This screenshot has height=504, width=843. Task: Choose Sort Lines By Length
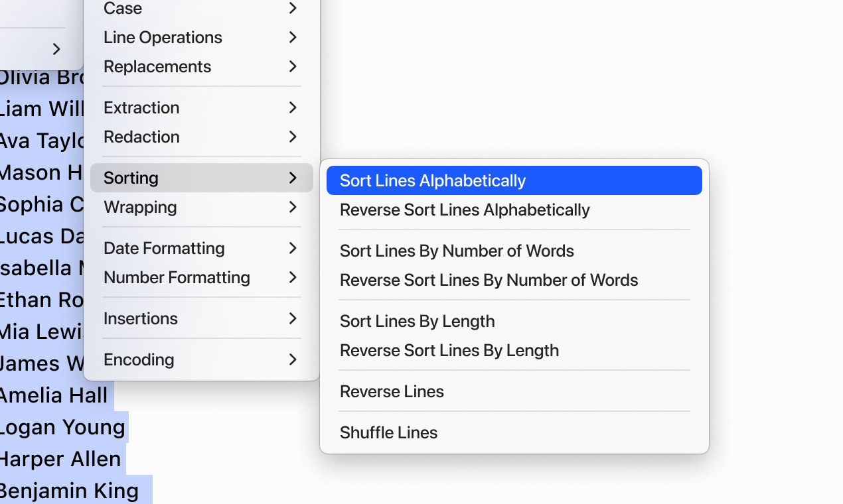[x=514, y=321]
